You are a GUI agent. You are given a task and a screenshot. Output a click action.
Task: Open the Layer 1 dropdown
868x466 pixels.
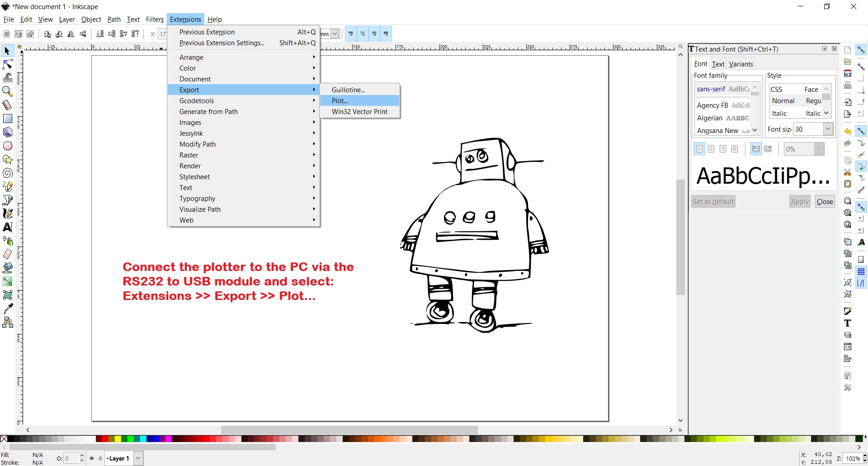pos(138,458)
